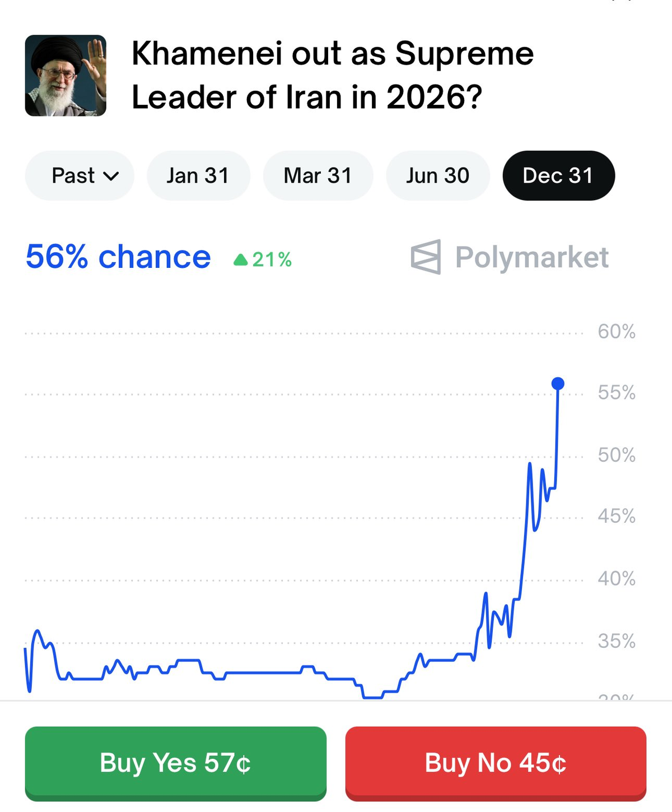
Task: Open the Past time range dropdown
Action: click(79, 175)
